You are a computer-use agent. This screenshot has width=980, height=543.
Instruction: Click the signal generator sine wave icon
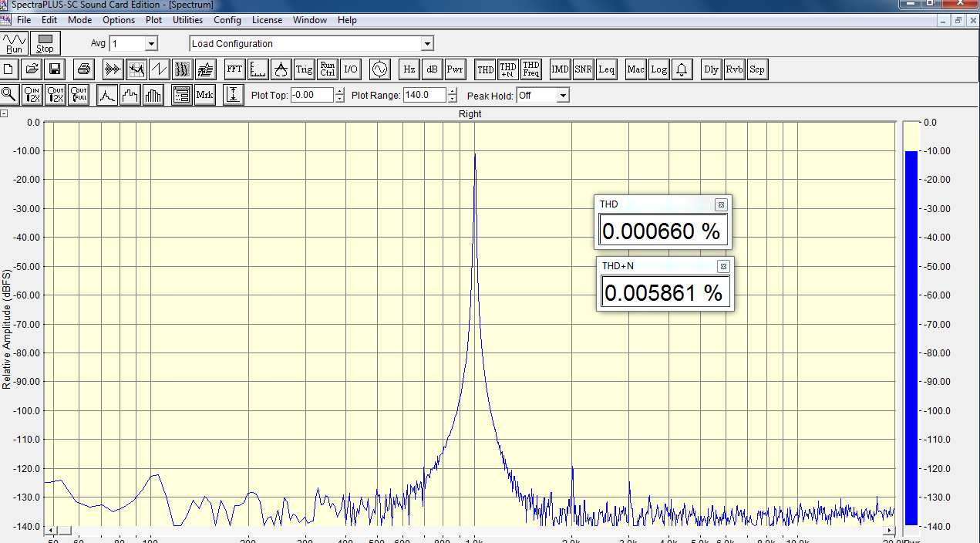(x=379, y=69)
